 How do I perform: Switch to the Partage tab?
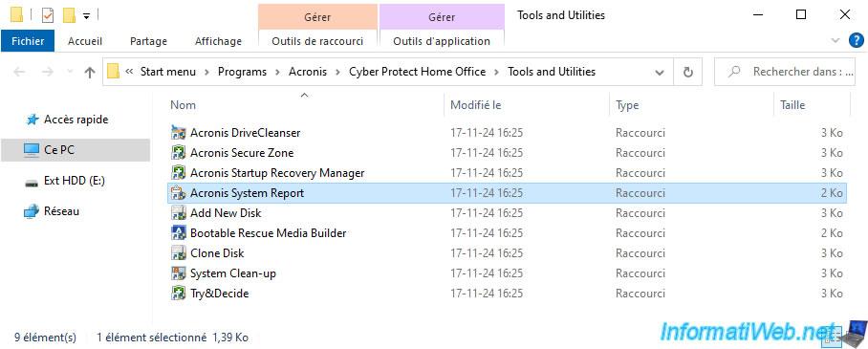(148, 41)
